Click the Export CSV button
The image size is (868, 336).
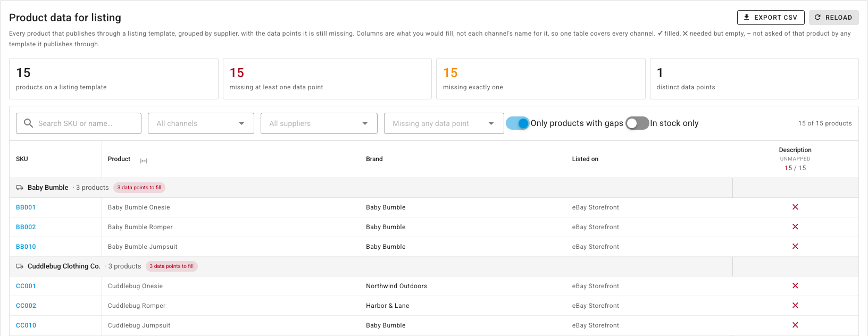tap(771, 18)
